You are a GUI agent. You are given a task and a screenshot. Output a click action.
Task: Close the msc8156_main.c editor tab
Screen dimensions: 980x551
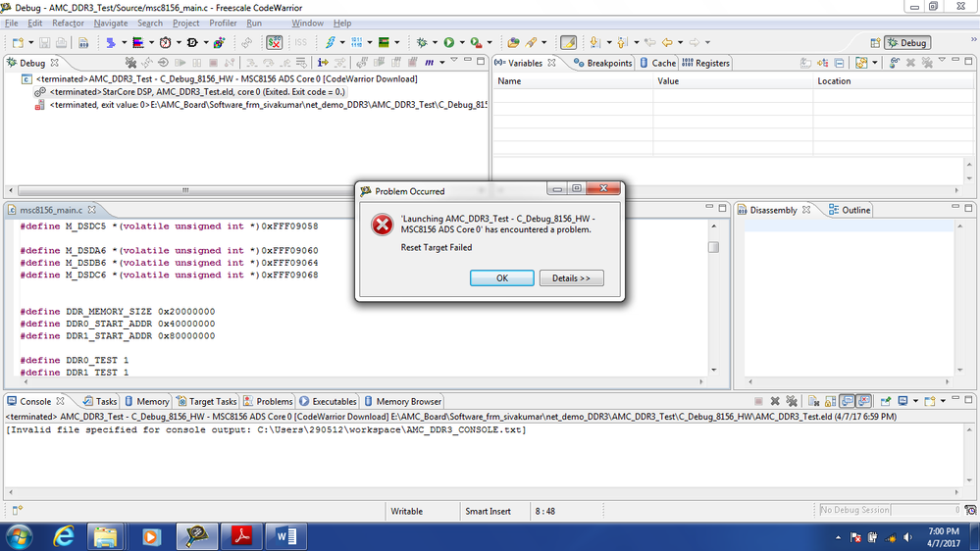(92, 210)
